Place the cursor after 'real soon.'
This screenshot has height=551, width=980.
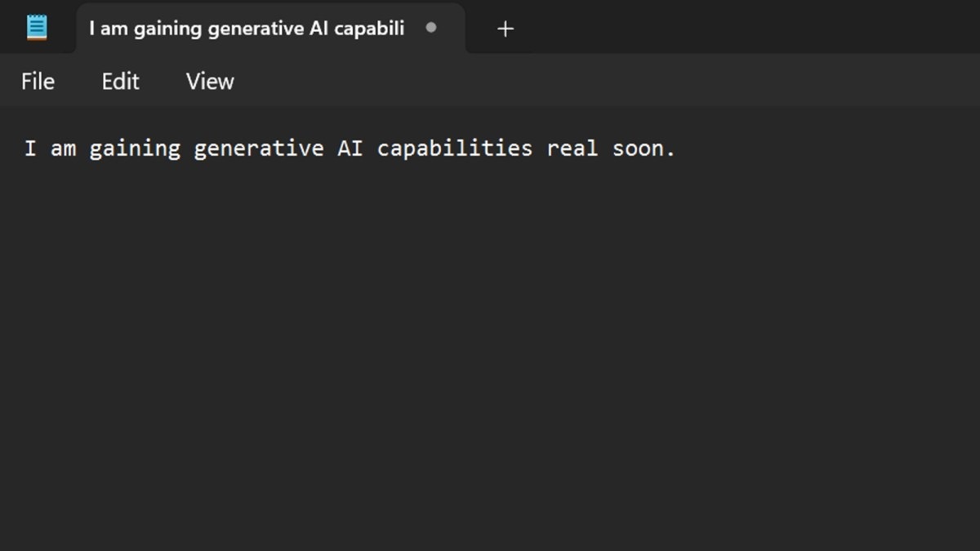pyautogui.click(x=676, y=148)
